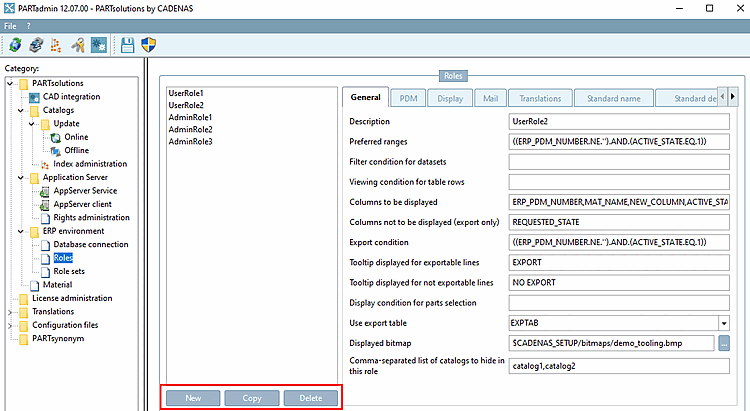Screen dimensions: 750x411
Task: Click the Preferred ranges input field
Action: click(619, 142)
